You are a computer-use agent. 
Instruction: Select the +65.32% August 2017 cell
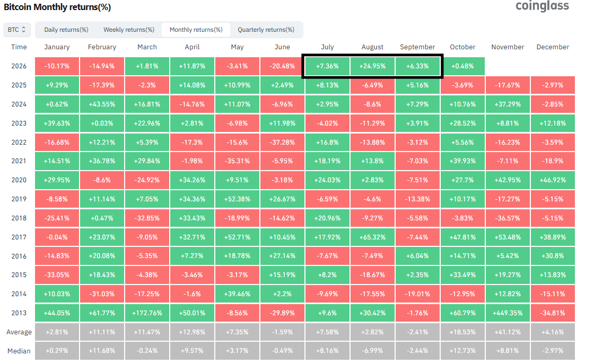372,237
